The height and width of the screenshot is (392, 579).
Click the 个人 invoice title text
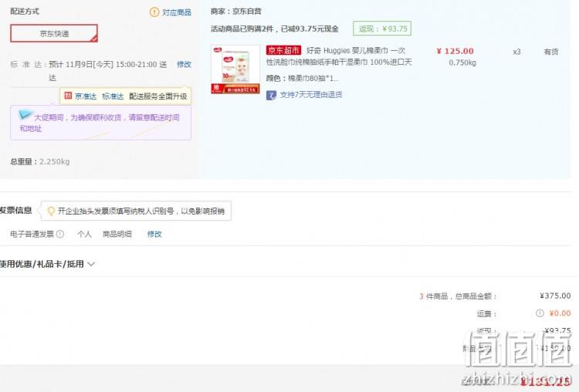click(x=84, y=234)
